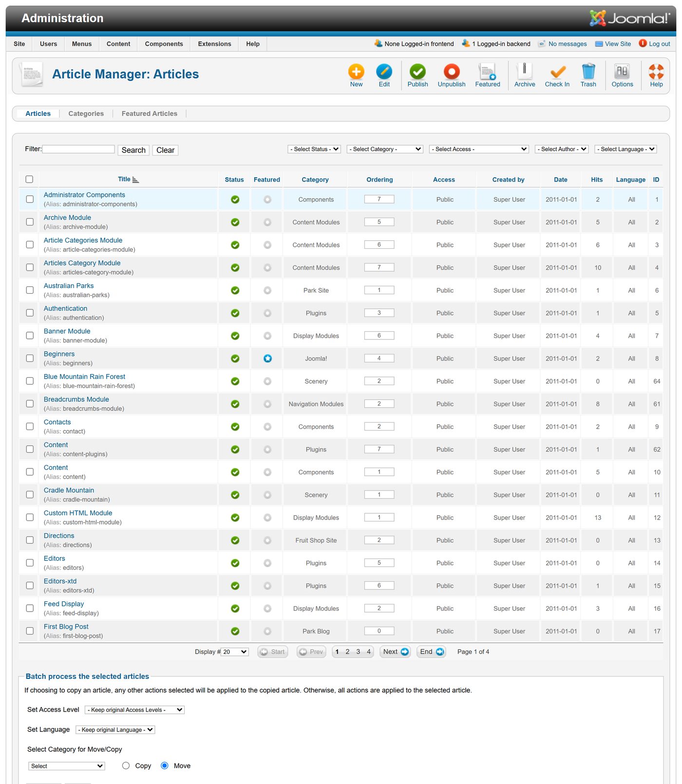Screen dimensions: 682x784
Task: Click the ordering field for Custom HTML Module
Action: (379, 517)
